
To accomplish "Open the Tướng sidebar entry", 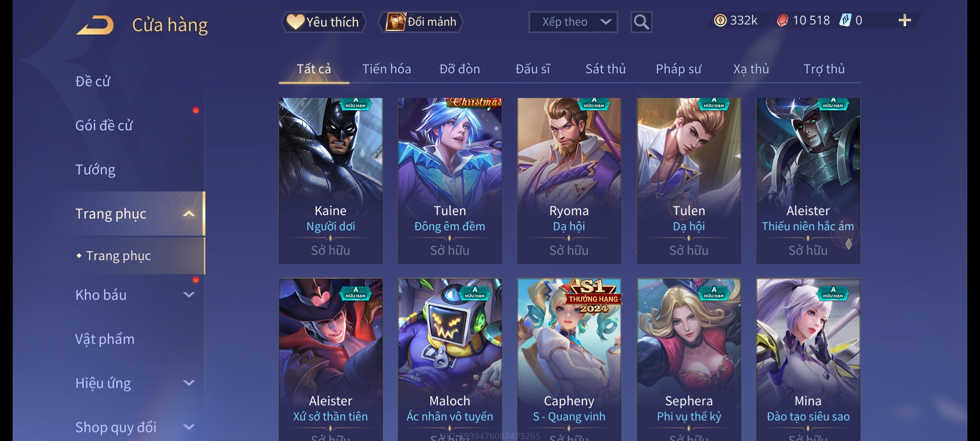I will coord(95,169).
